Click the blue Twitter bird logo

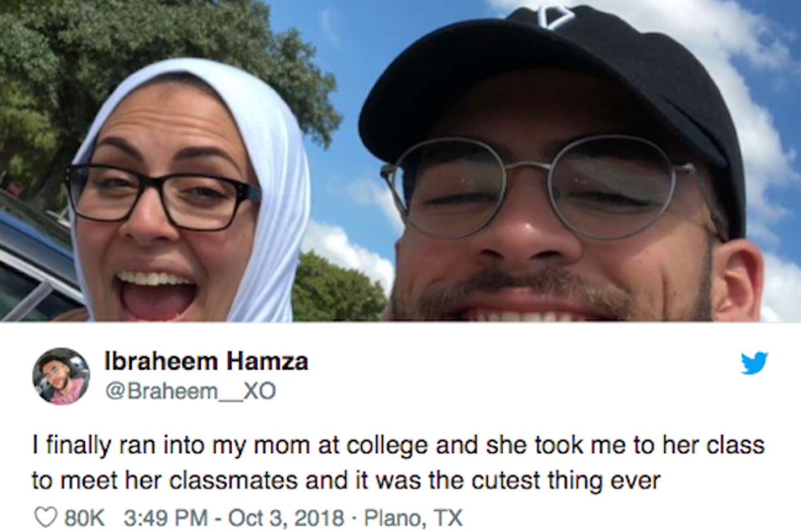(x=754, y=363)
